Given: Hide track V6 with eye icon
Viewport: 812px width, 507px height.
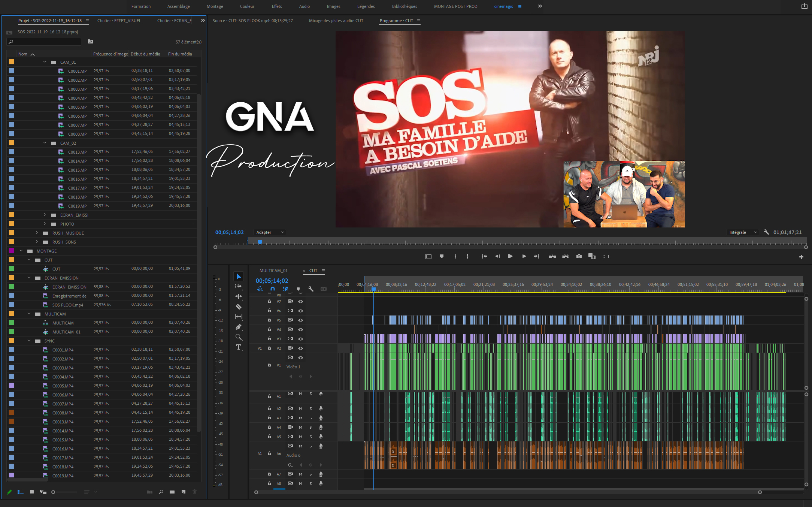Looking at the screenshot, I should click(x=300, y=311).
